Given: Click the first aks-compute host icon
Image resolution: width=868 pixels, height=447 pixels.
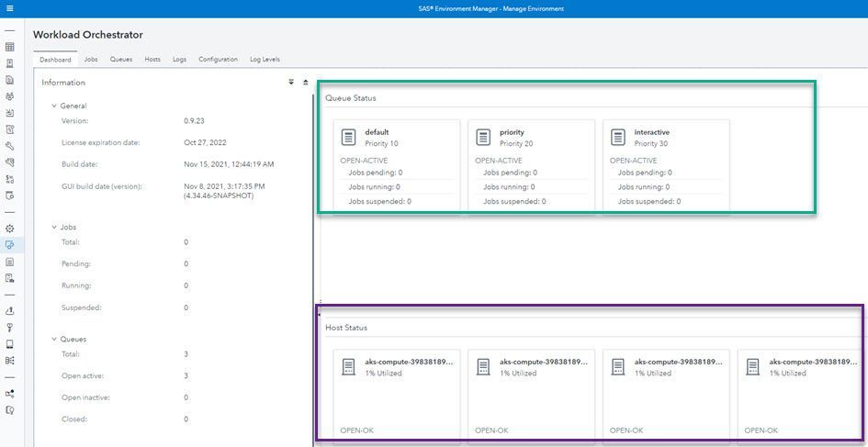Looking at the screenshot, I should [348, 367].
